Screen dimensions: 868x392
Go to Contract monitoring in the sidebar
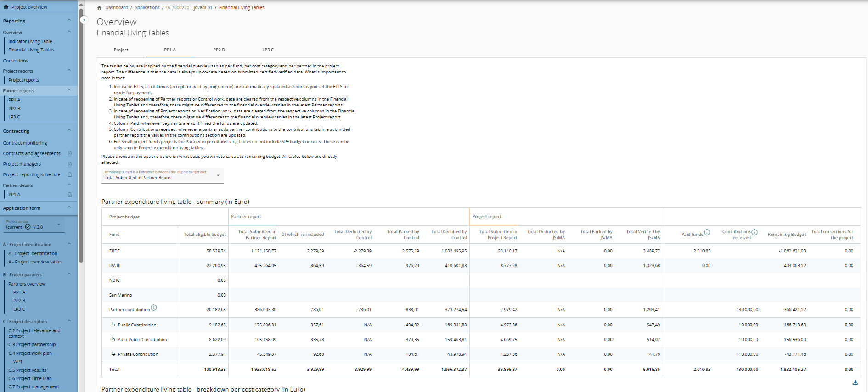25,143
